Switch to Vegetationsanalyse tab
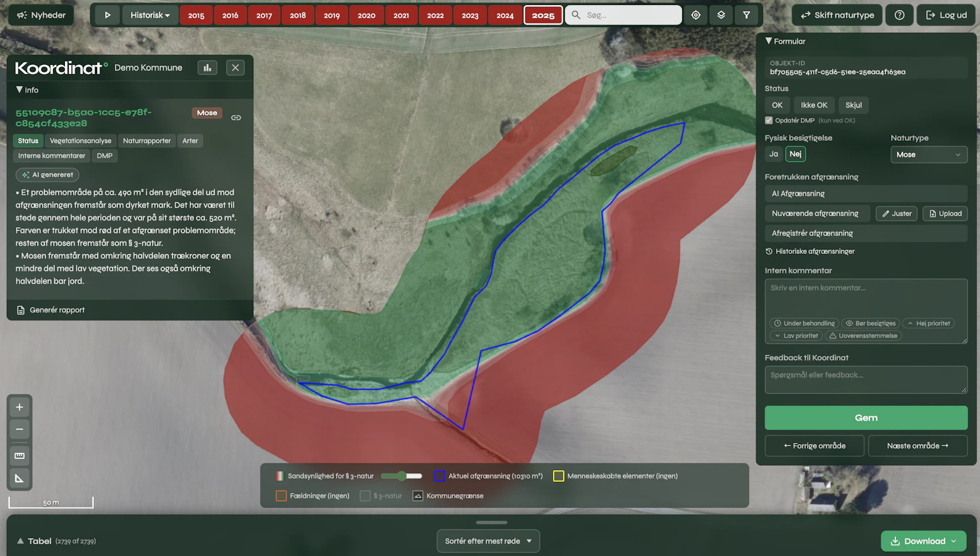 (81, 141)
